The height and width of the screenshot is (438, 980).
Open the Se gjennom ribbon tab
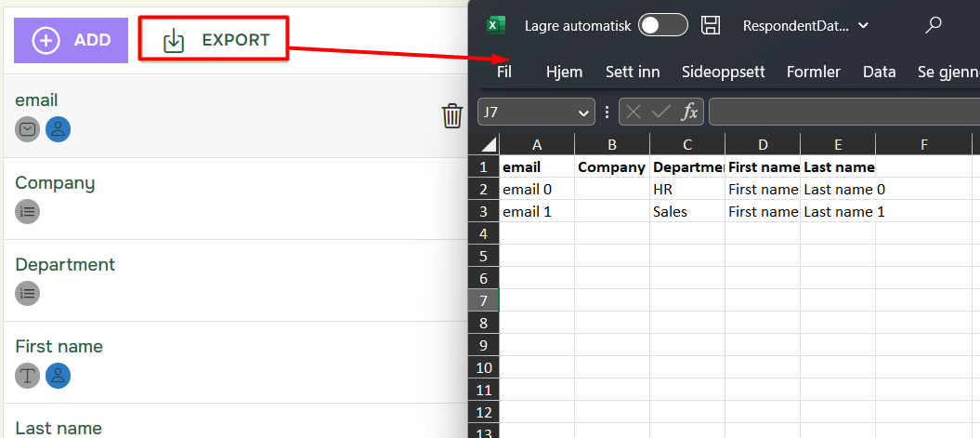[x=947, y=72]
